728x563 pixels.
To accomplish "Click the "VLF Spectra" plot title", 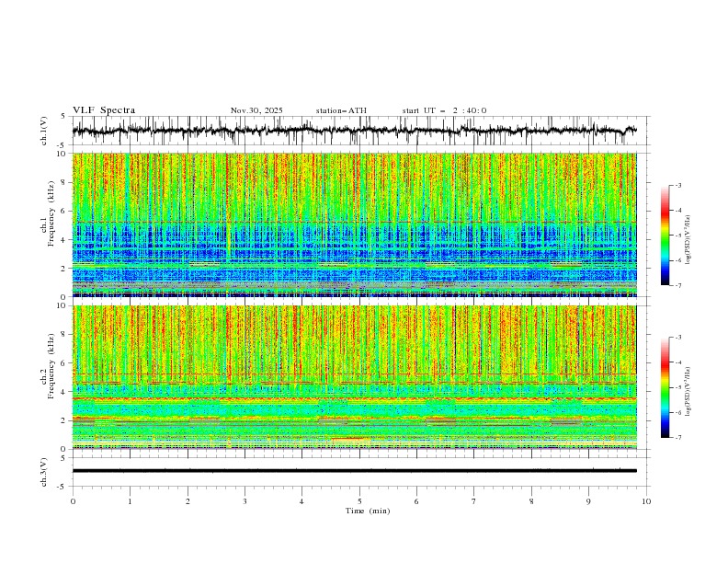I will (x=104, y=110).
